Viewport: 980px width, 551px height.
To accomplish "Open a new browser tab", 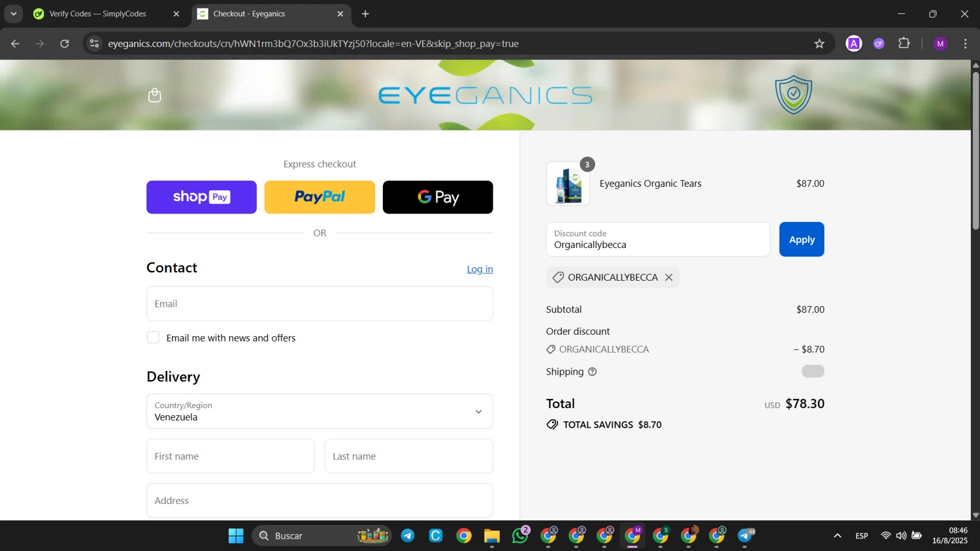I will click(365, 14).
